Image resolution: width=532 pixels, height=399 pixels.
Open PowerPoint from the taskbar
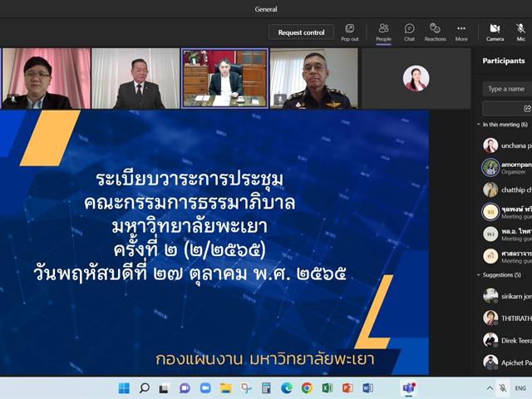point(347,388)
